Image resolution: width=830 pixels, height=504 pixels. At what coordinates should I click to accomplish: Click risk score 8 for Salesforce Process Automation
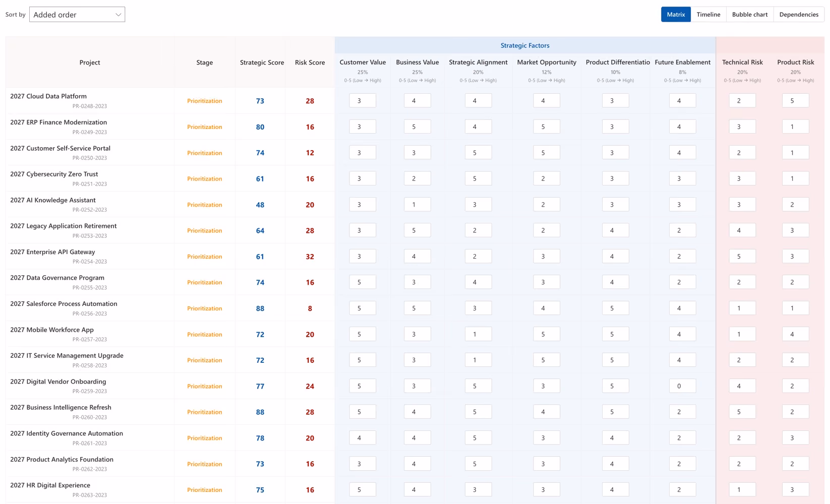coord(310,308)
